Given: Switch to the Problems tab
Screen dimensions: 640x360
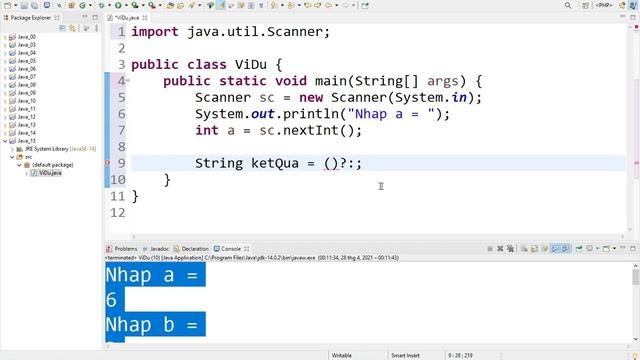Looking at the screenshot, I should click(122, 249).
